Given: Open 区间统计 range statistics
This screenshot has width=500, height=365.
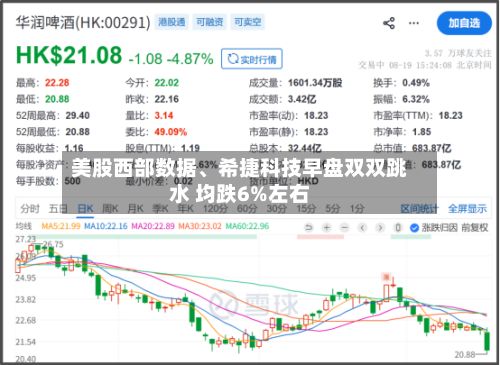Looking at the screenshot, I should 419,209.
